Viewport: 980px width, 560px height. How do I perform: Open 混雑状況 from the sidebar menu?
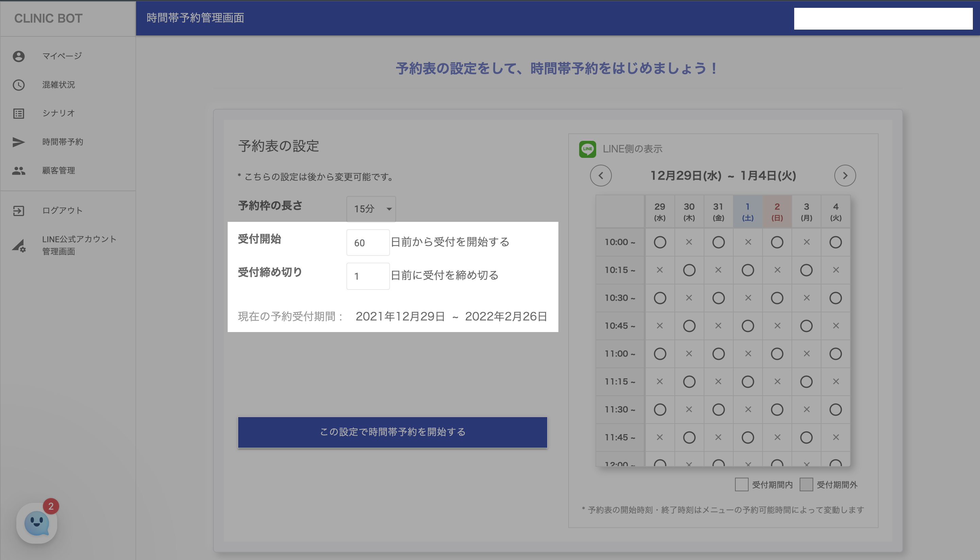click(59, 85)
